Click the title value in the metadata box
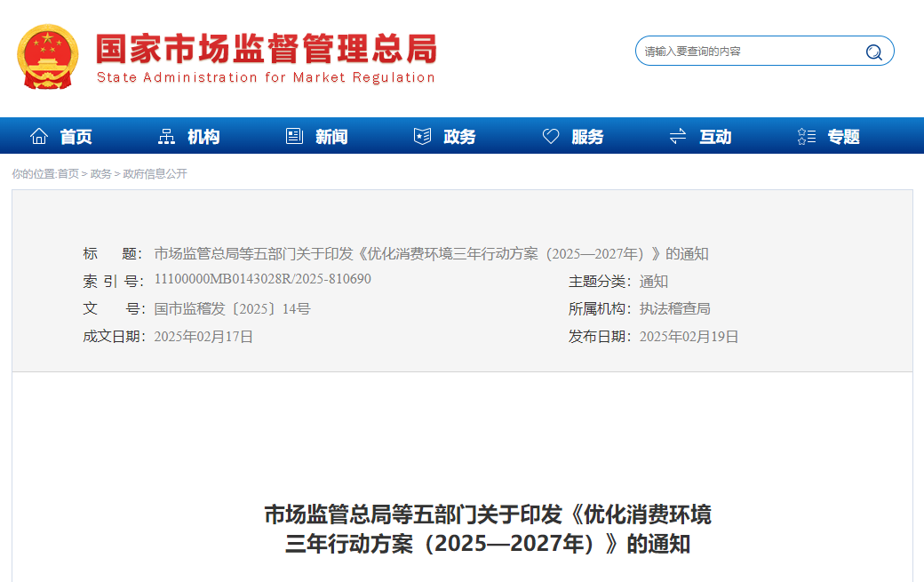Viewport: 924px width, 582px height. click(x=432, y=254)
